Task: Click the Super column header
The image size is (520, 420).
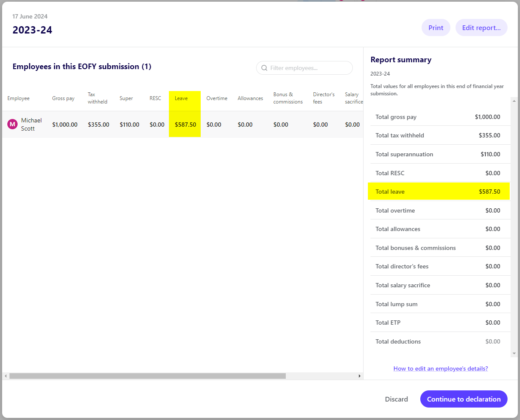Action: 126,98
